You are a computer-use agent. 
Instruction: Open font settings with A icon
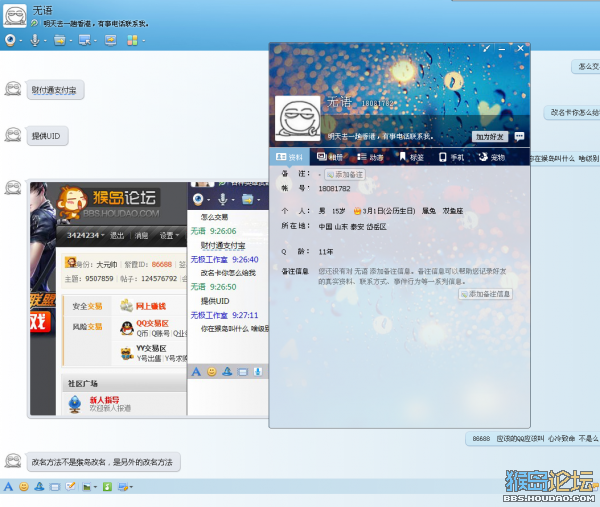8,487
